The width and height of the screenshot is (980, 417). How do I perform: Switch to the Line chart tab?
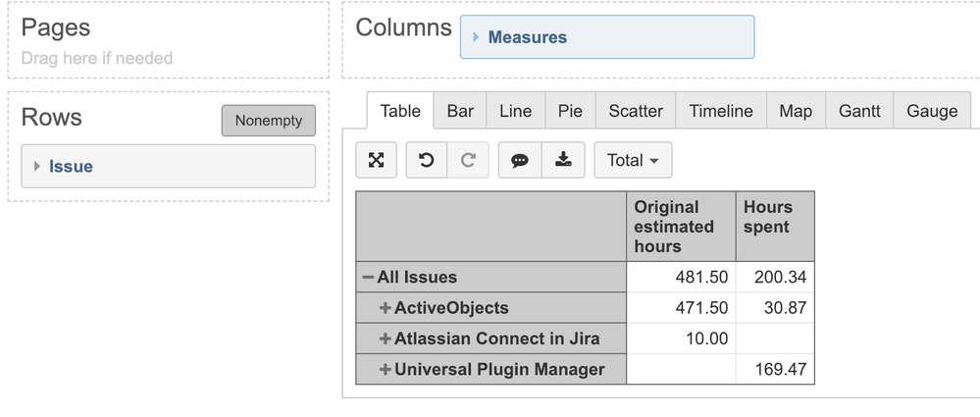click(x=516, y=111)
